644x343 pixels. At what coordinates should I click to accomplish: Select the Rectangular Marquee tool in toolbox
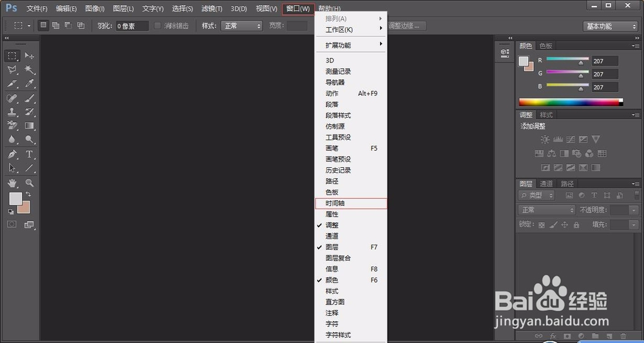[x=12, y=56]
